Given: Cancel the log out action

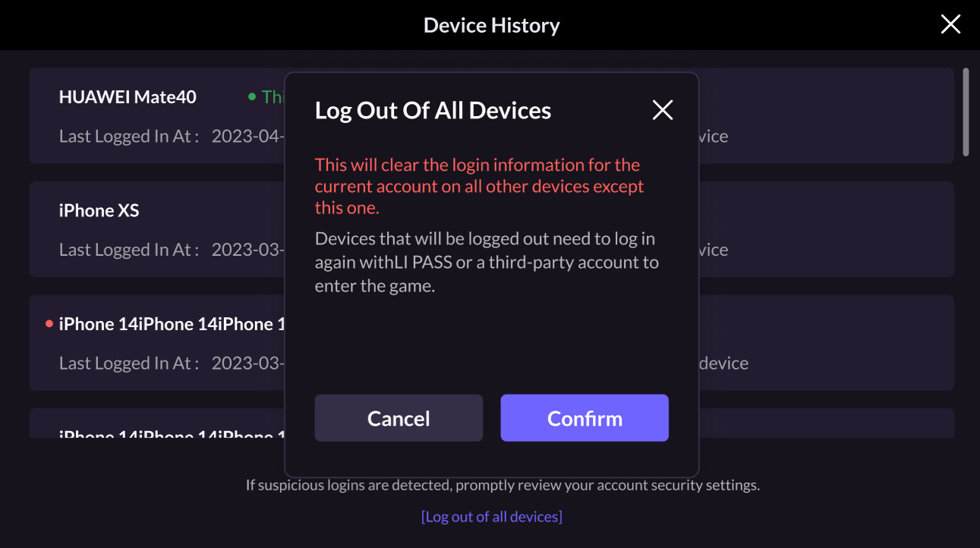Looking at the screenshot, I should [399, 417].
